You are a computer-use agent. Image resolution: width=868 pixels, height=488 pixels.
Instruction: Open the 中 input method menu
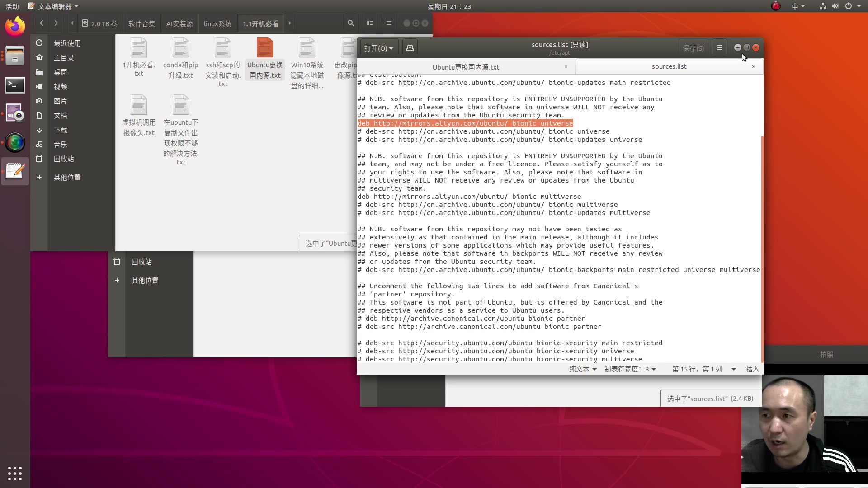[798, 6]
